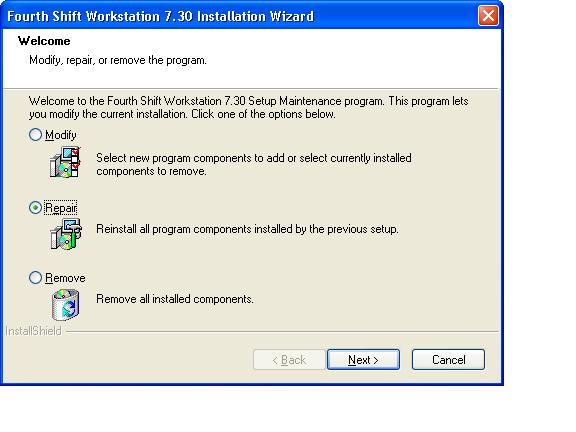This screenshot has width=576, height=432.
Task: Select the Repair radio button
Action: (35, 208)
